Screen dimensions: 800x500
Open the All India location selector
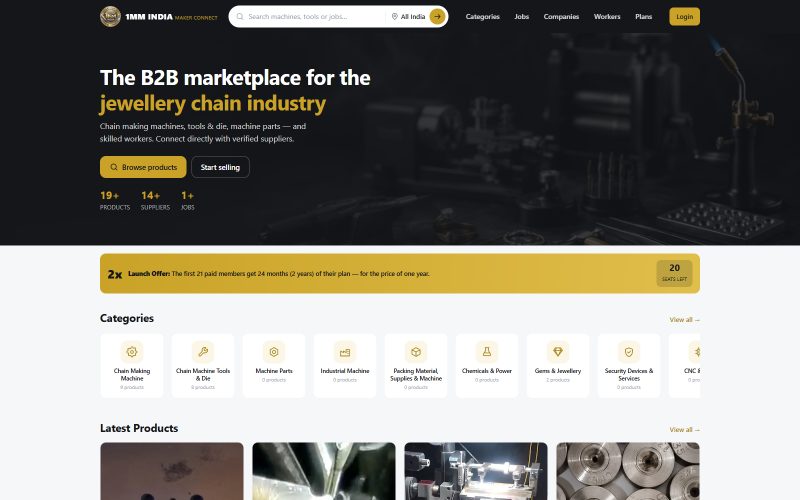409,16
